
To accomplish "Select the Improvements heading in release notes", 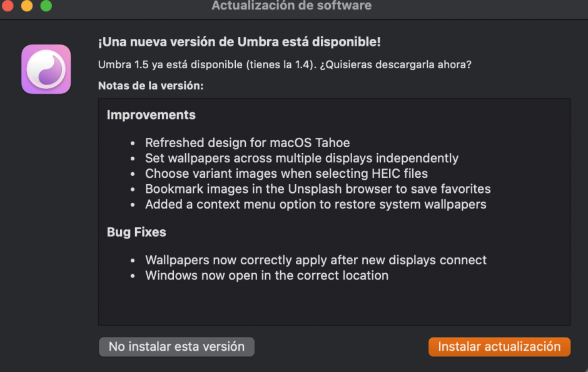I will (151, 115).
